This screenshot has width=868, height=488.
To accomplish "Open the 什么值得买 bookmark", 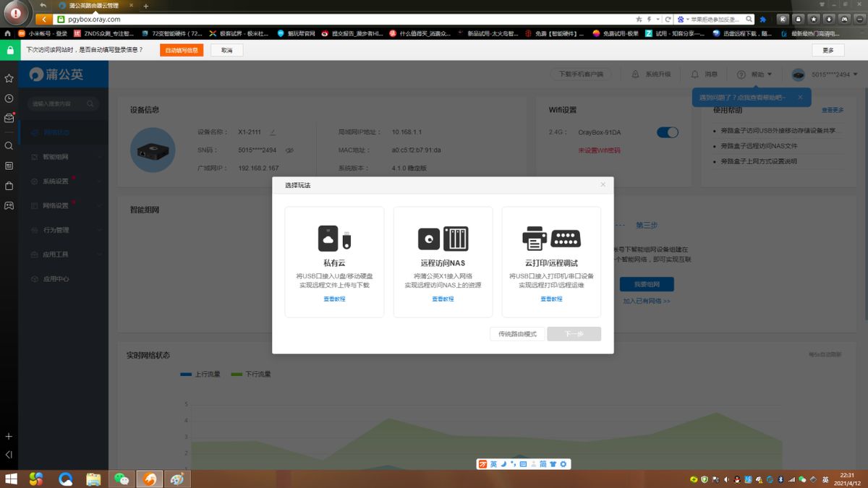I will pos(420,33).
